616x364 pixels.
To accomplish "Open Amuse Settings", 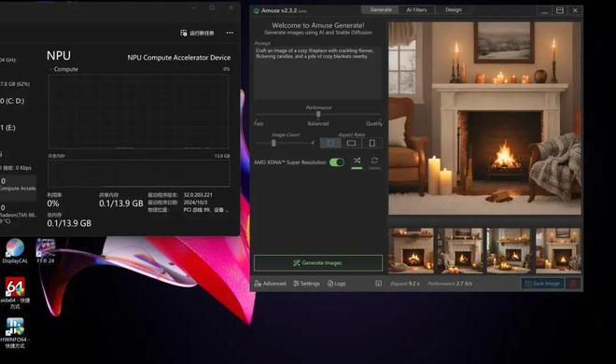I will coord(306,284).
